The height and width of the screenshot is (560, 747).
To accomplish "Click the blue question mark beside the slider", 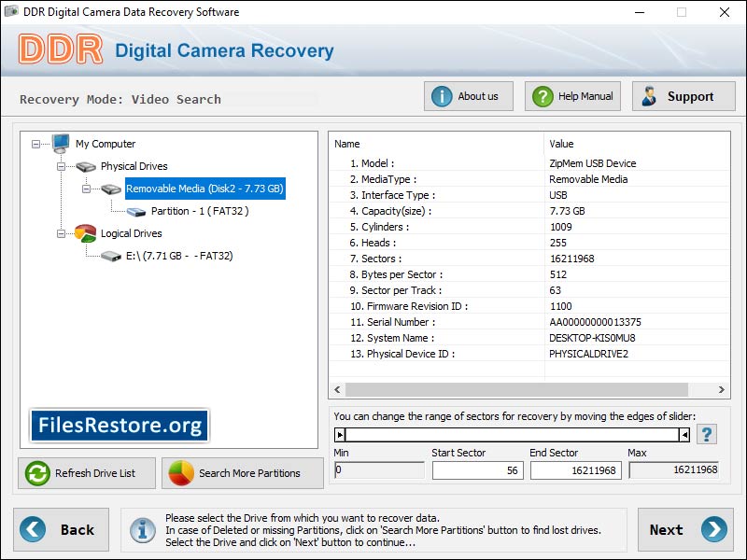I will pyautogui.click(x=705, y=432).
